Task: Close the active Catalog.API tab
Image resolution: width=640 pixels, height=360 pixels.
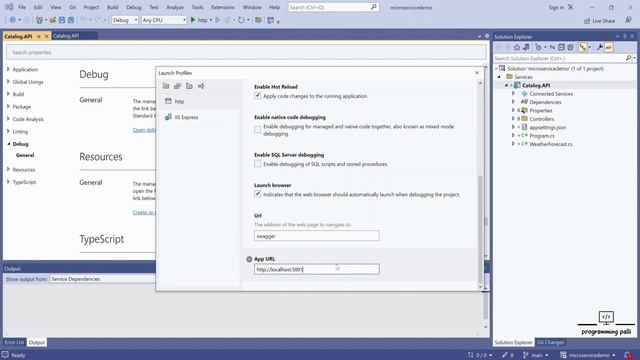Action: point(46,36)
